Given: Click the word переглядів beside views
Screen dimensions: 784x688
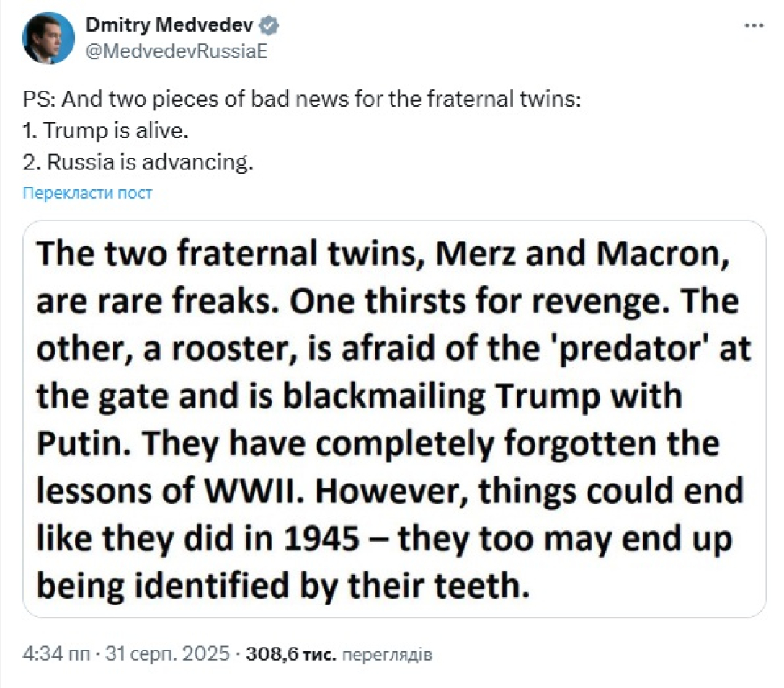Looking at the screenshot, I should point(386,654).
